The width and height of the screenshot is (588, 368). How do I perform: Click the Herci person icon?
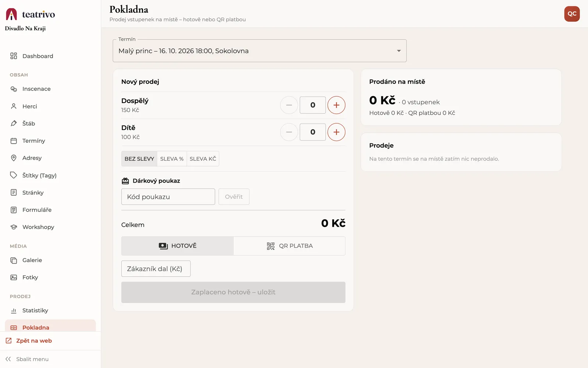[14, 106]
